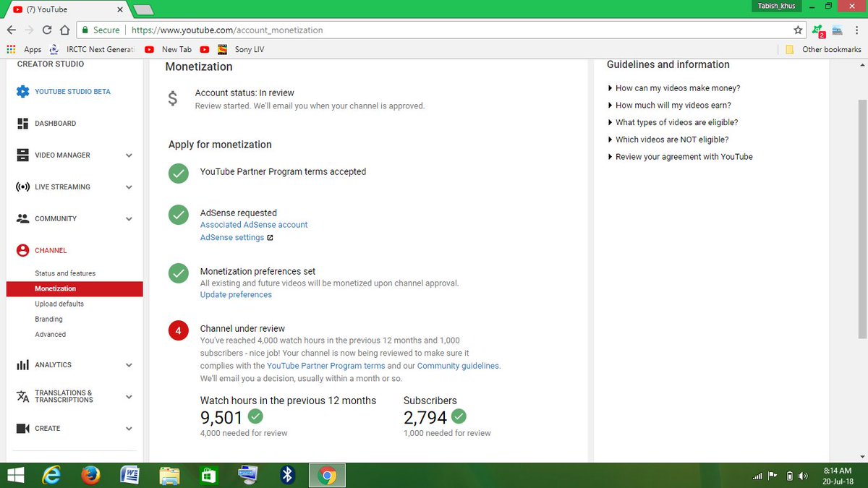Click the dollar sign account status icon
868x488 pixels.
172,99
